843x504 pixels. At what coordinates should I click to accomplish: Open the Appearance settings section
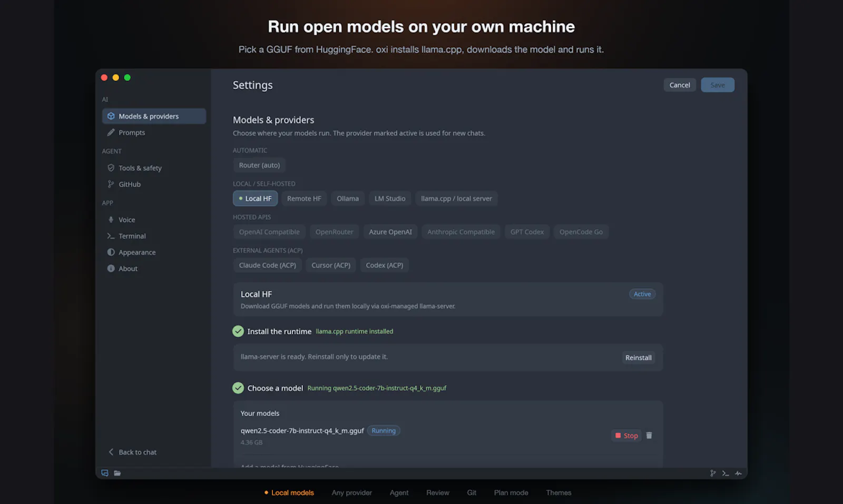pos(154,252)
